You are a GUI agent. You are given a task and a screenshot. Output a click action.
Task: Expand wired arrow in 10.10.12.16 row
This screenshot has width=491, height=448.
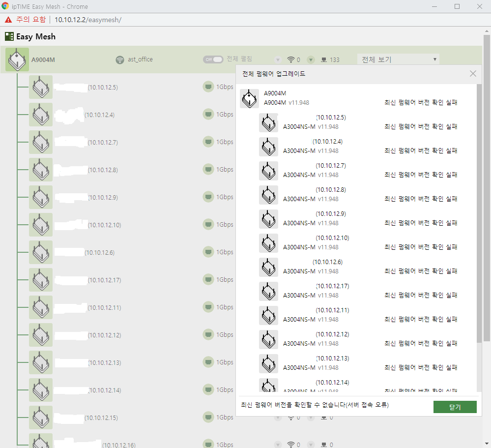(x=311, y=445)
